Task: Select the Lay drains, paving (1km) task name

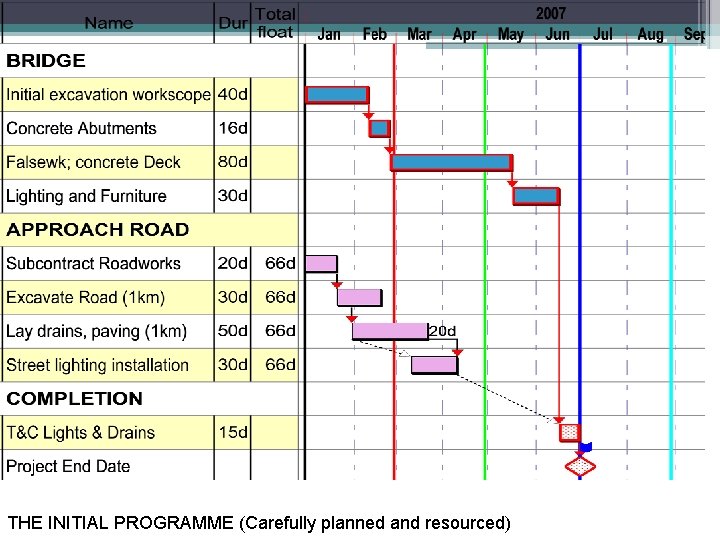Action: coord(96,331)
